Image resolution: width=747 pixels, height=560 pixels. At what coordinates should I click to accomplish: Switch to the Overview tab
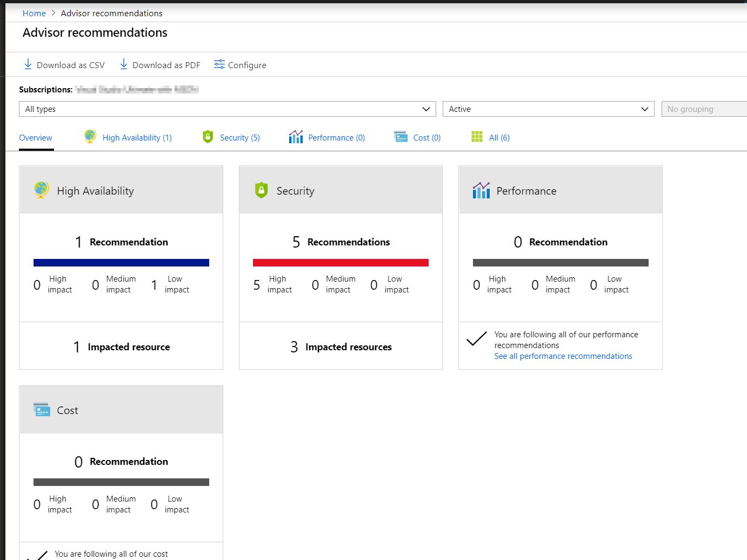[36, 138]
